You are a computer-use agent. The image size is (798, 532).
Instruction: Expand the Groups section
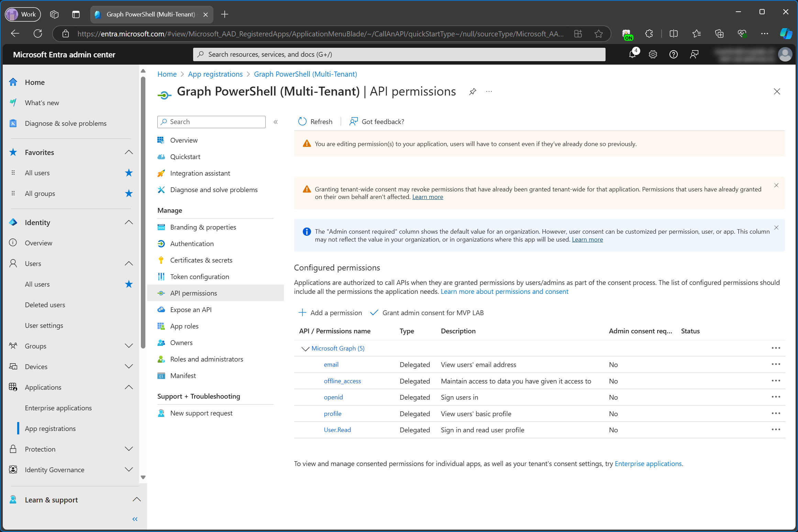click(129, 346)
